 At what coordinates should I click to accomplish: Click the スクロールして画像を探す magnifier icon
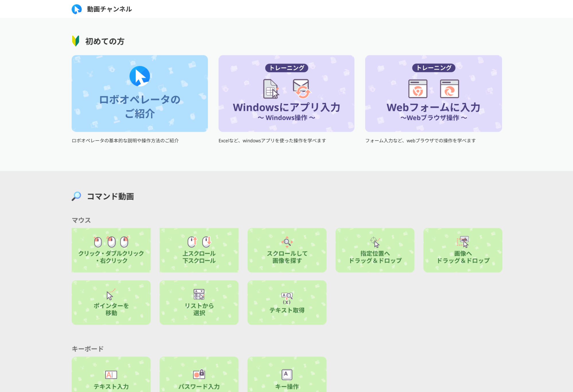click(x=287, y=242)
